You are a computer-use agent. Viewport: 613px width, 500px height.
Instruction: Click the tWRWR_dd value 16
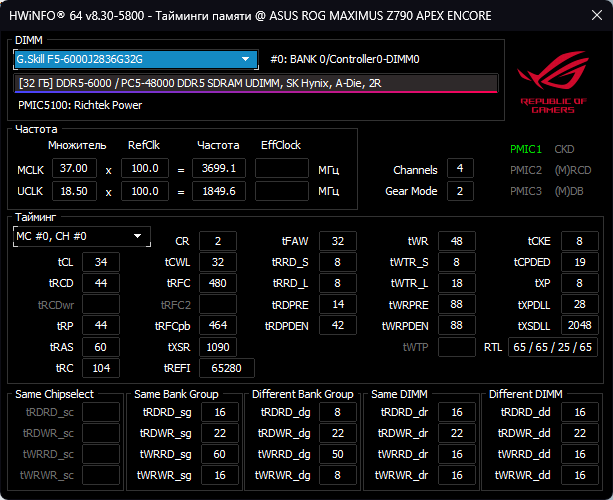coord(580,475)
